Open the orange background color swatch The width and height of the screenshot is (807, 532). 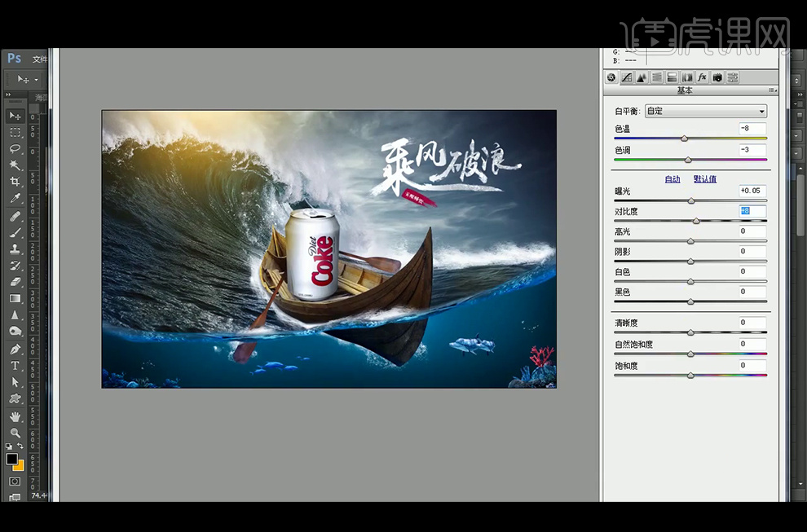19,466
